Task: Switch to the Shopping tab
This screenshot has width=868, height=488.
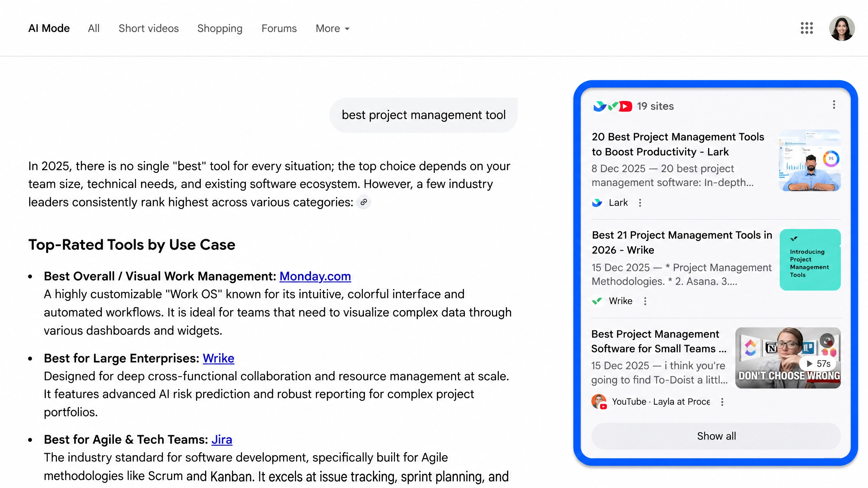Action: (x=220, y=28)
